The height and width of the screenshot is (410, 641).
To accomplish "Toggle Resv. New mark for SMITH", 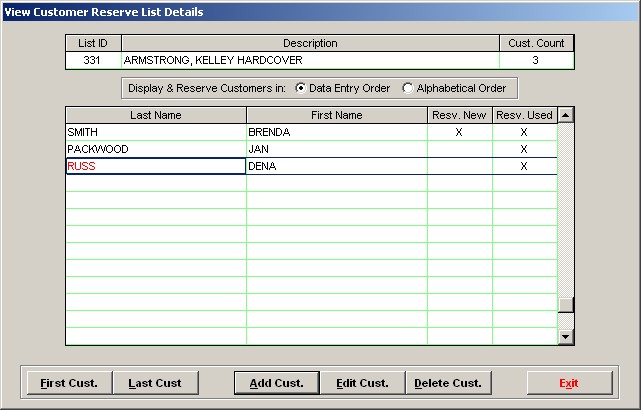I will [459, 132].
